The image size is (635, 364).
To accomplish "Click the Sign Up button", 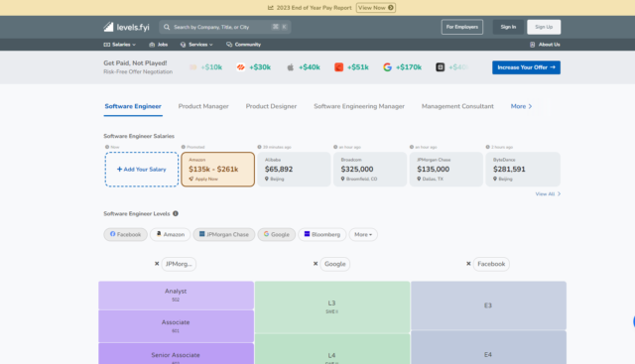I will point(544,27).
